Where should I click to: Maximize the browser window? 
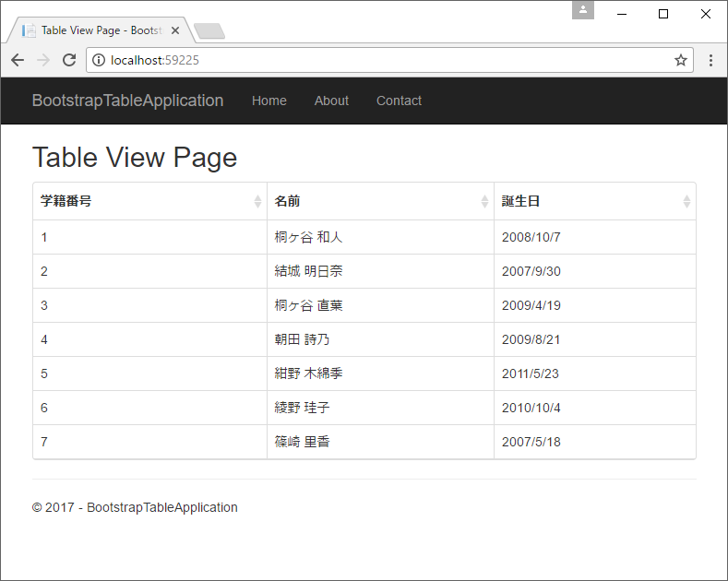[x=663, y=14]
